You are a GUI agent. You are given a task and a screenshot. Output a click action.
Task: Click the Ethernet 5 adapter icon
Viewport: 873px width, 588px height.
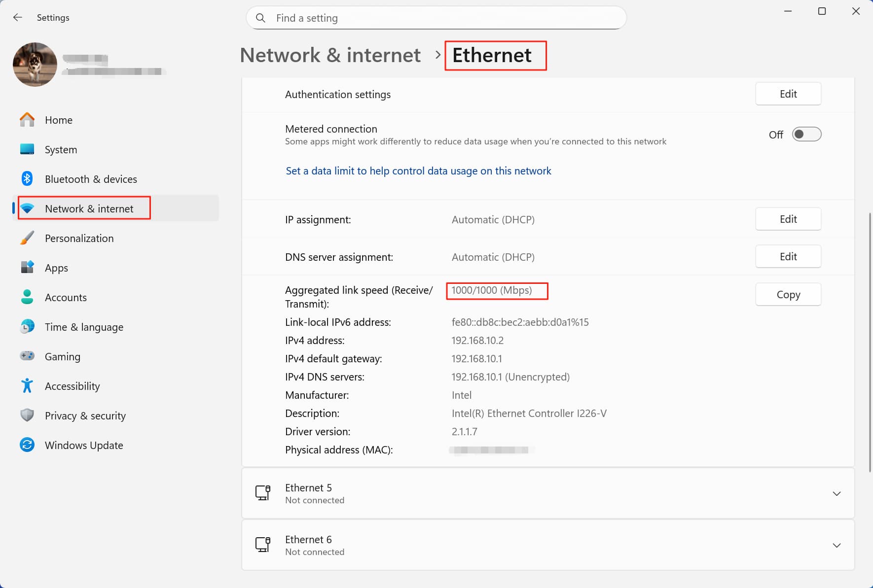(x=263, y=493)
